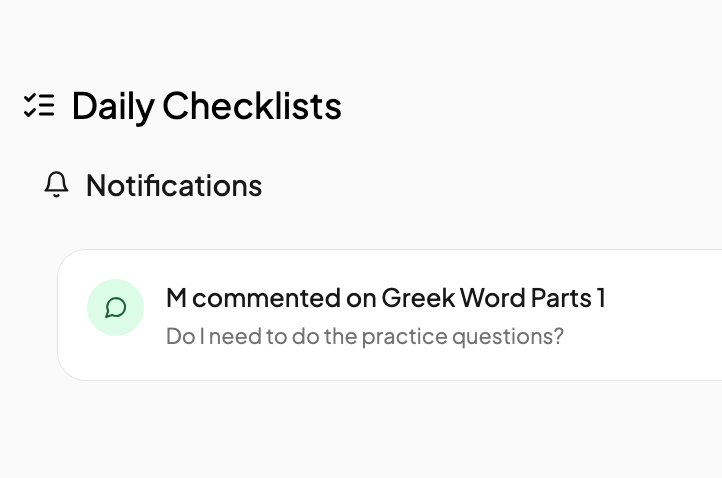Click the commenter initial 'M' in the notification
Viewport: 722px width, 478px height.
click(x=176, y=298)
